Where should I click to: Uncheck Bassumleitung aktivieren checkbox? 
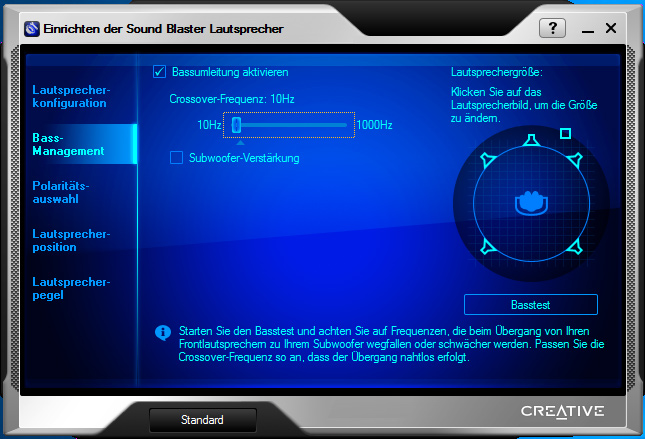(x=159, y=72)
